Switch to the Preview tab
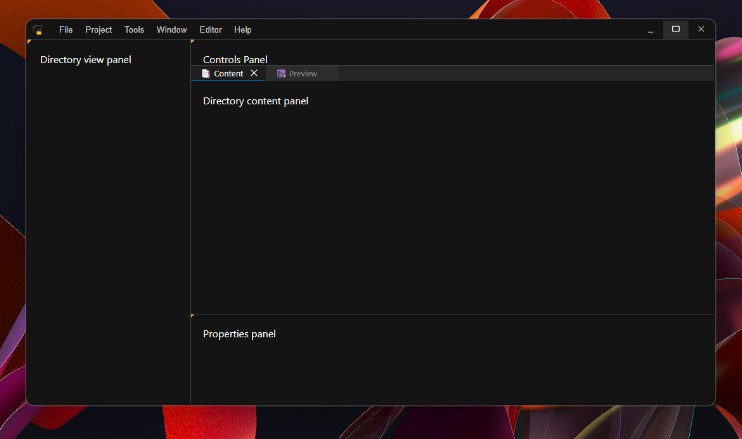Image resolution: width=742 pixels, height=439 pixels. pos(303,74)
